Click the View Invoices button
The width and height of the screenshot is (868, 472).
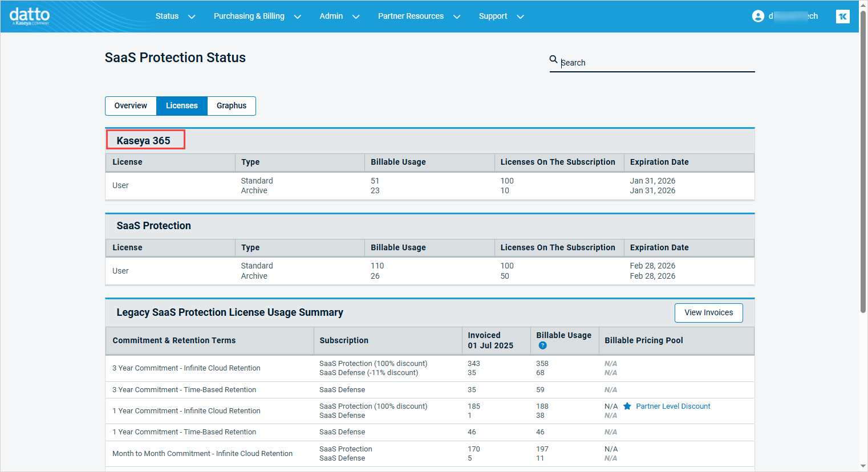708,312
